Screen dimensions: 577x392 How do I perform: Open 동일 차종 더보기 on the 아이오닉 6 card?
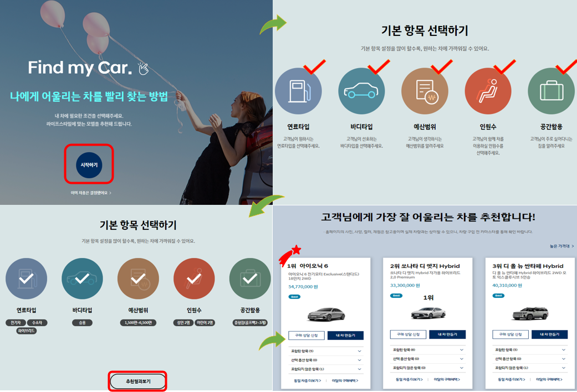pyautogui.click(x=308, y=380)
